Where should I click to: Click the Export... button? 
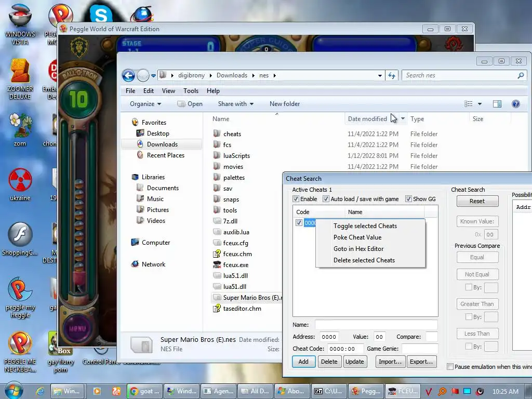421,362
